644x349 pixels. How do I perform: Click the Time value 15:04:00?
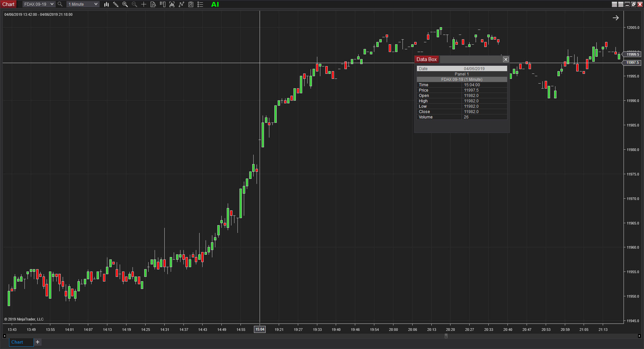pyautogui.click(x=472, y=85)
